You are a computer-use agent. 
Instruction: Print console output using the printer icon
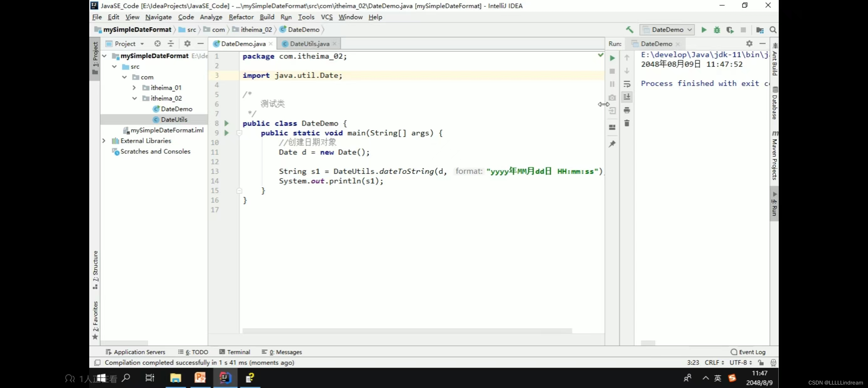627,110
